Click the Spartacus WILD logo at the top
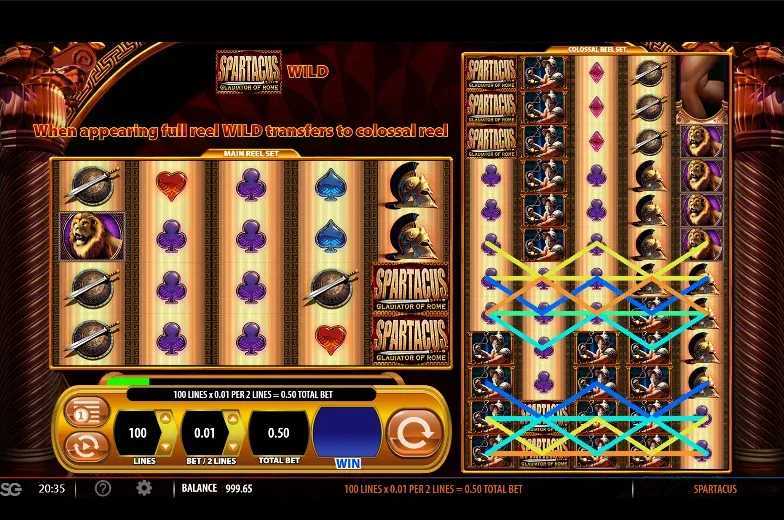The height and width of the screenshot is (520, 784). 250,72
